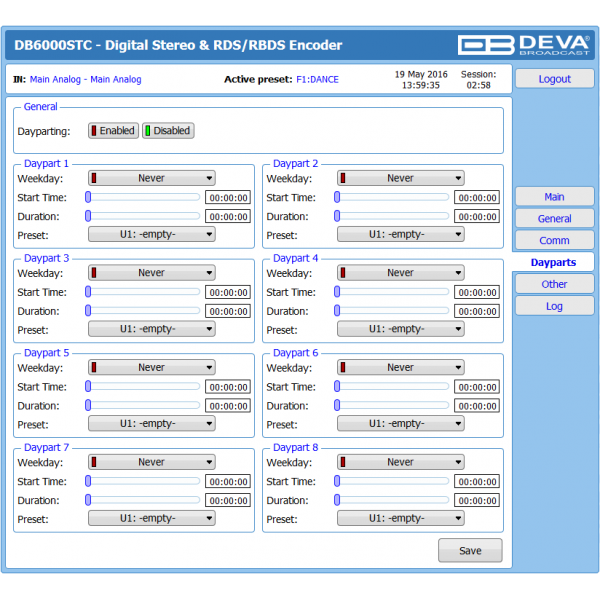Click the Session timer value 02:58
The image size is (600, 600).
point(478,85)
